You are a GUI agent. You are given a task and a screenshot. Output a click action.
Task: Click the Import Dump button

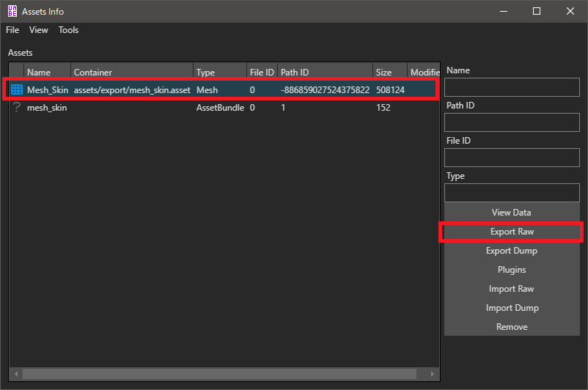tap(512, 308)
